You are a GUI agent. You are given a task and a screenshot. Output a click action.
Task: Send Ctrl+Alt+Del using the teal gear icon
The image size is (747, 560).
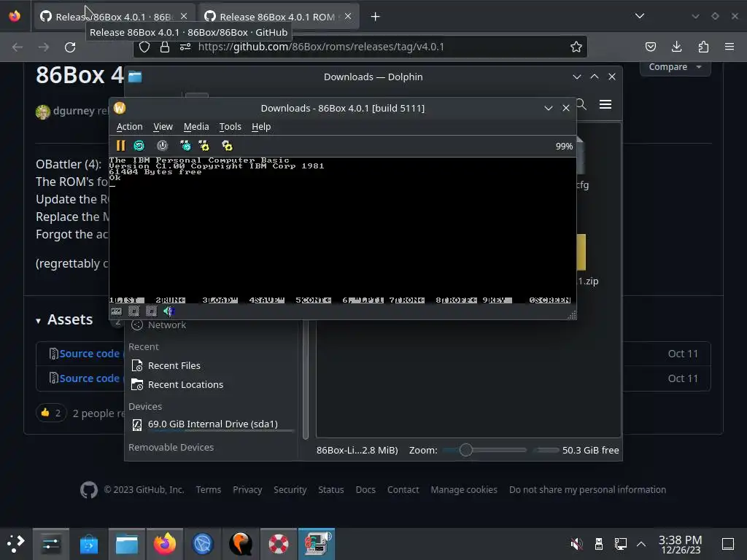click(185, 146)
